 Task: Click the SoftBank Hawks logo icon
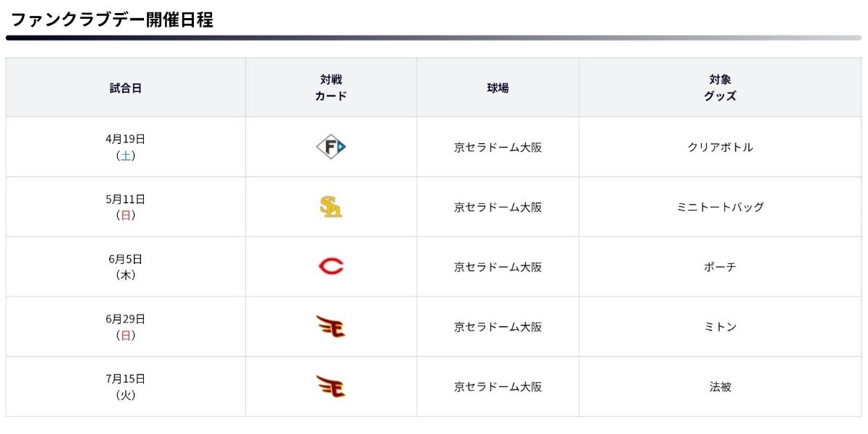pyautogui.click(x=331, y=208)
